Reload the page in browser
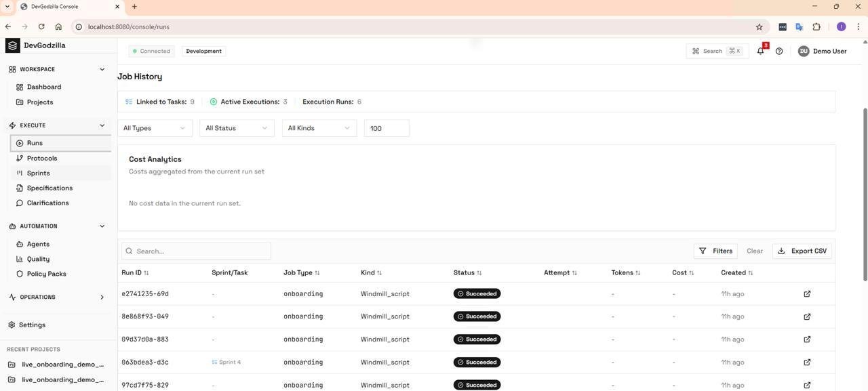Screen dimensions: 868x391 (x=41, y=27)
